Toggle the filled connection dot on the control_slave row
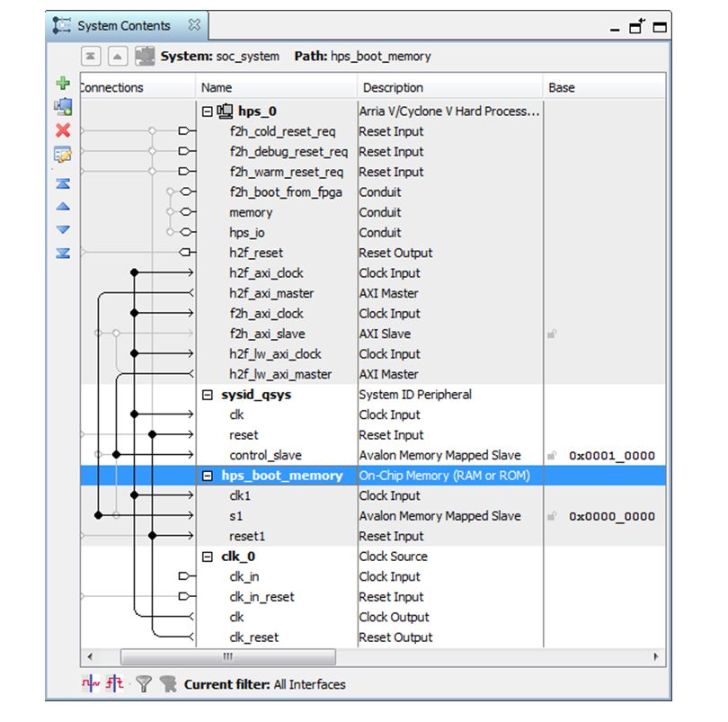The height and width of the screenshot is (722, 728). pos(117,454)
